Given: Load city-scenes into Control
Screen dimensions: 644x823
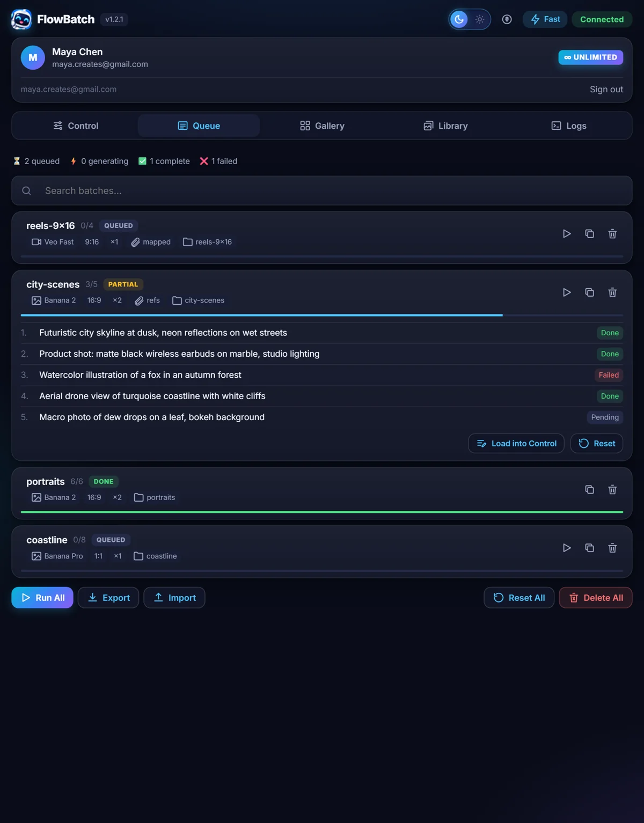Looking at the screenshot, I should point(516,444).
